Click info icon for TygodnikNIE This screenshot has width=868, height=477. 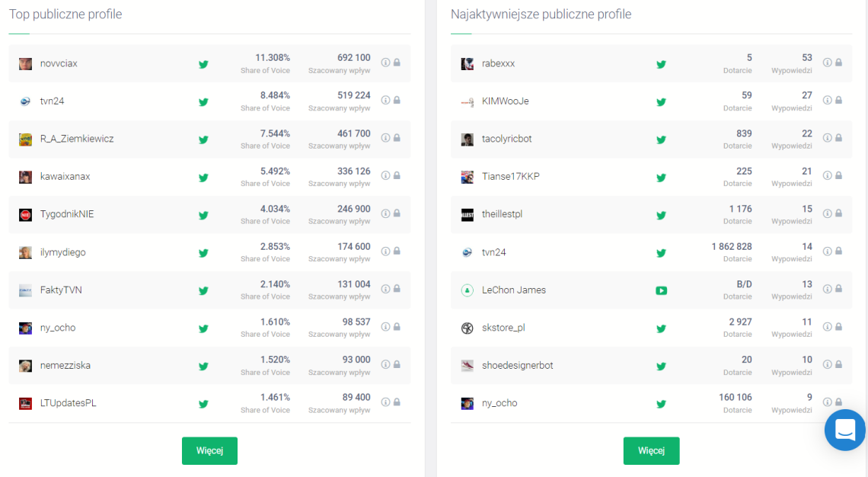pyautogui.click(x=385, y=213)
